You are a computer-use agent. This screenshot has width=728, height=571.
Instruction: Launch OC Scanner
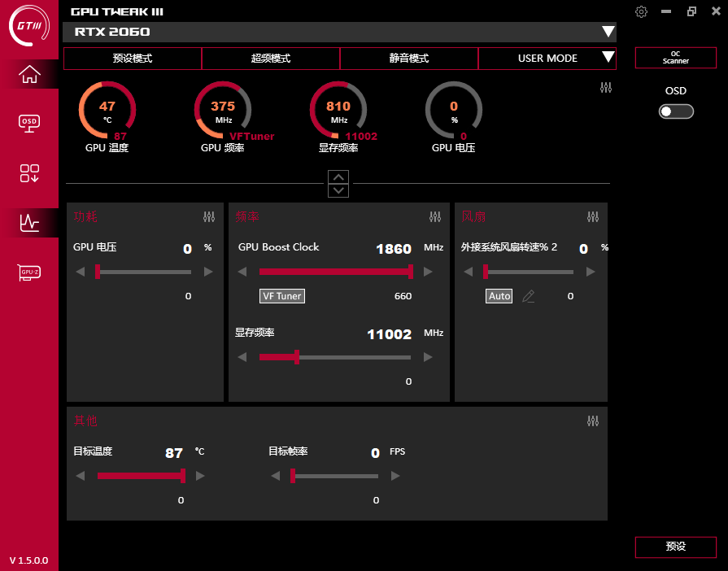point(676,58)
